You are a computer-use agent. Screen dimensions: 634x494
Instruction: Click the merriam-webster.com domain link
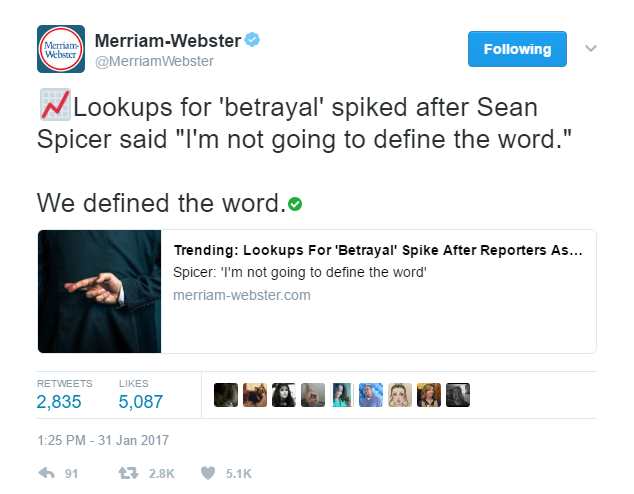[242, 295]
